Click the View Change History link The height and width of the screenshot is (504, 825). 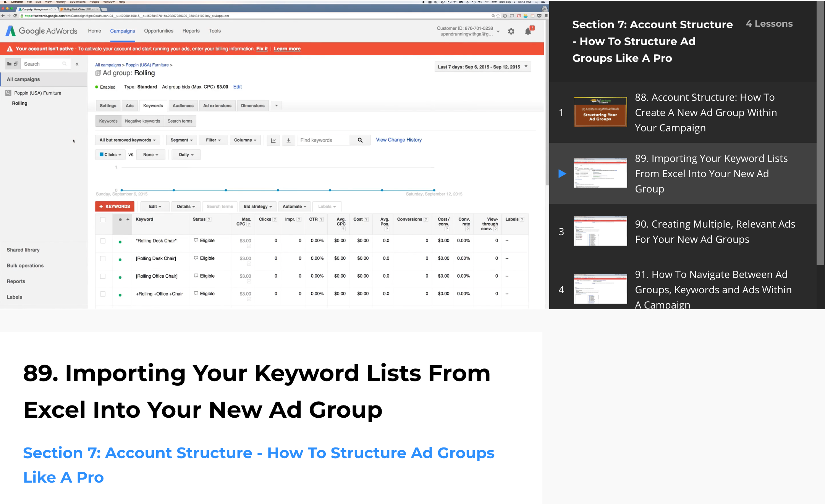399,140
